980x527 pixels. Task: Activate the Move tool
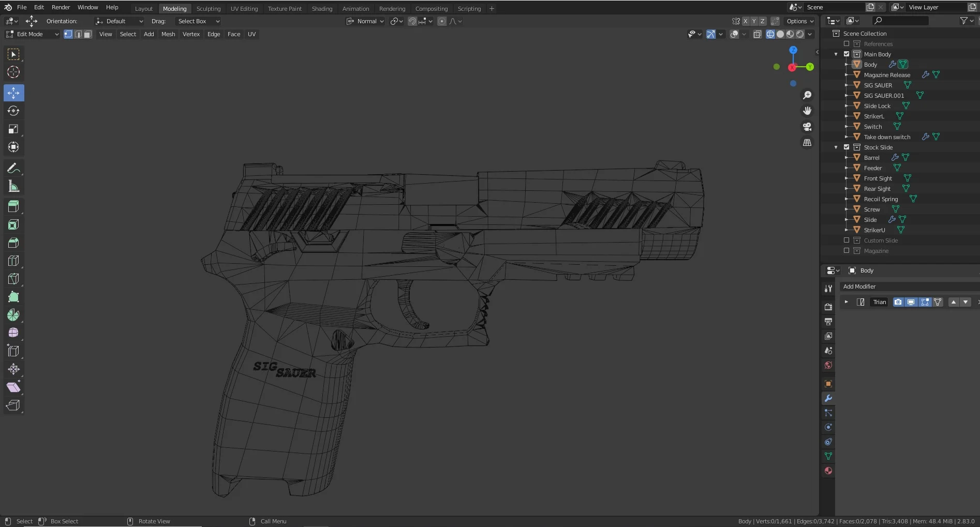tap(13, 93)
